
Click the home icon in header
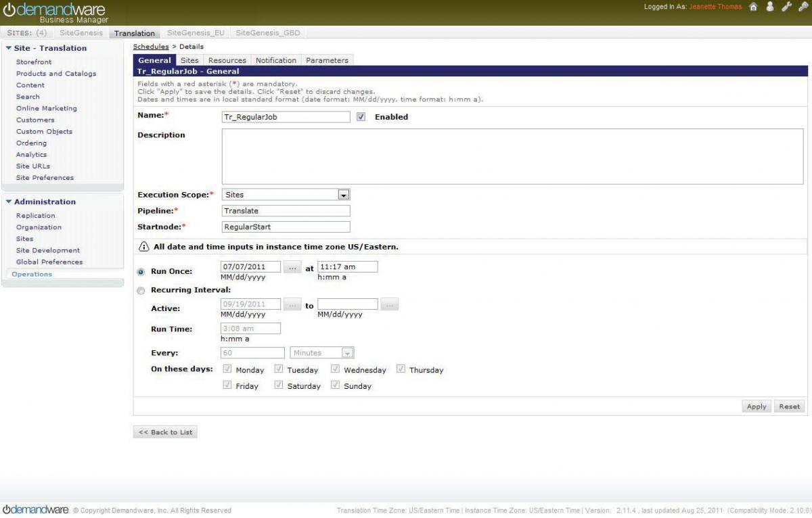pyautogui.click(x=754, y=7)
